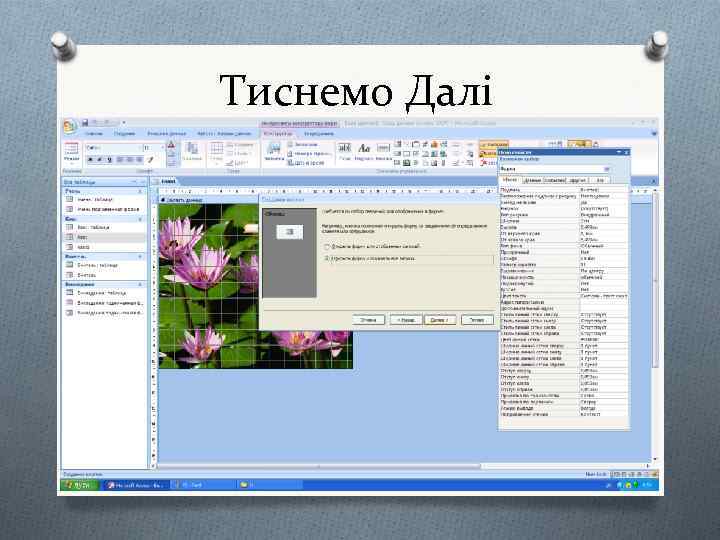Click the Условное (Conditional formatting) icon
The image size is (720, 540).
[x=191, y=151]
